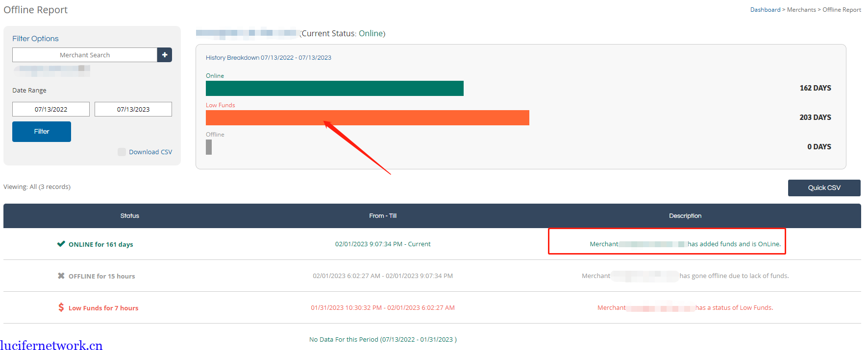868x350 pixels.
Task: Go to Merchants in the breadcrumb
Action: tap(801, 10)
